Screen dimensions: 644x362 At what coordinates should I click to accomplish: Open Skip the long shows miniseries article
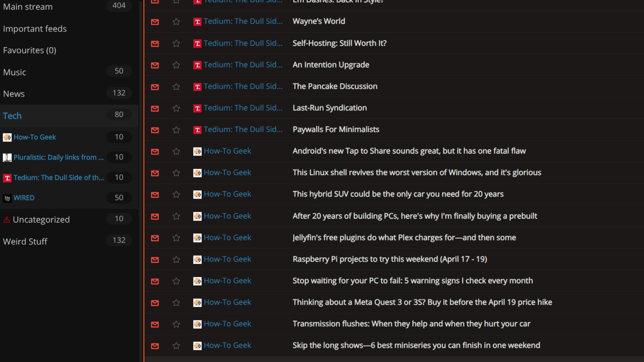(x=416, y=345)
